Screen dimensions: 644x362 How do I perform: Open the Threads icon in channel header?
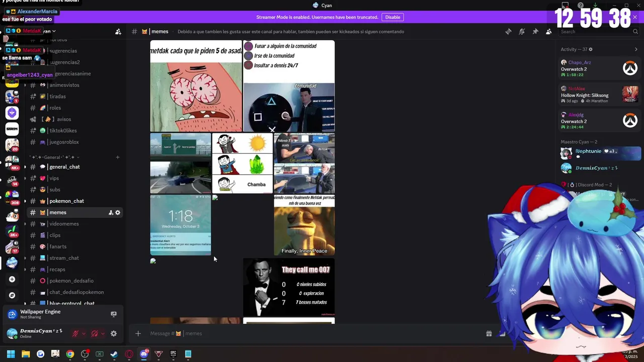click(x=508, y=31)
